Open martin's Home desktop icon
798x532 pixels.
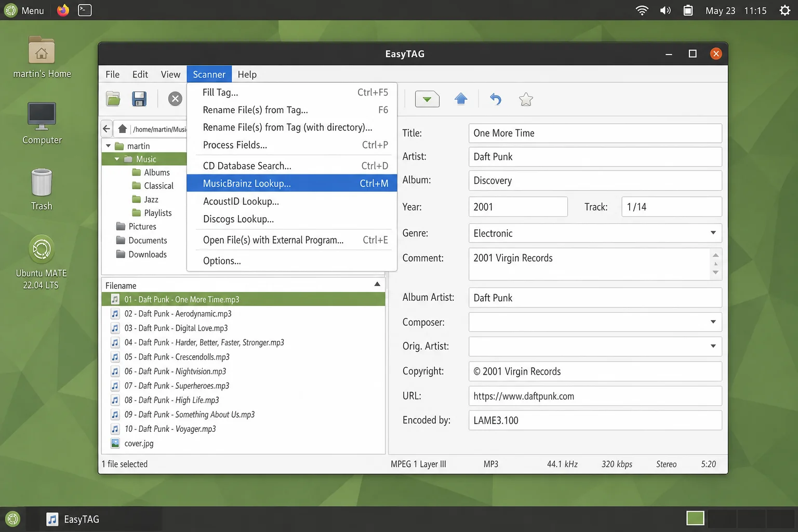42,57
